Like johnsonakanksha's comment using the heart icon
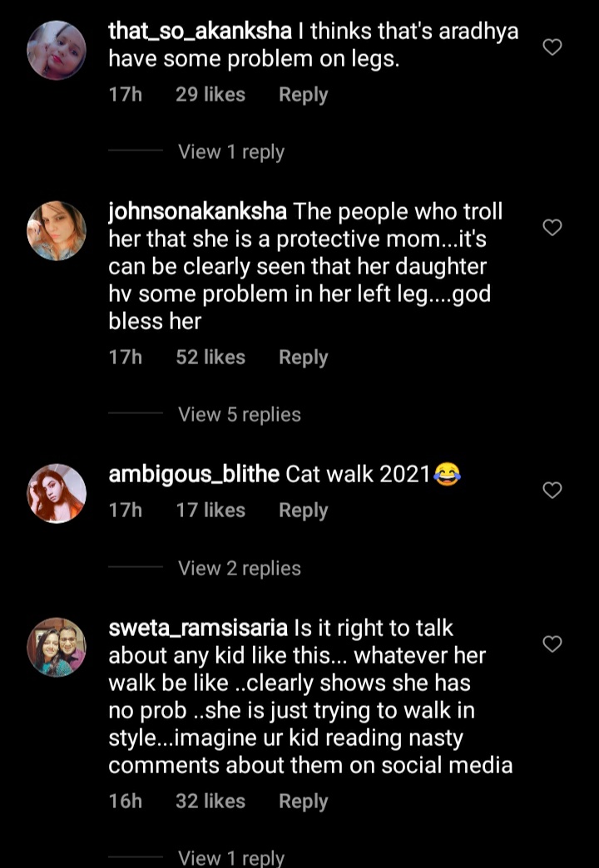Screen dimensions: 599x868 pyautogui.click(x=552, y=227)
